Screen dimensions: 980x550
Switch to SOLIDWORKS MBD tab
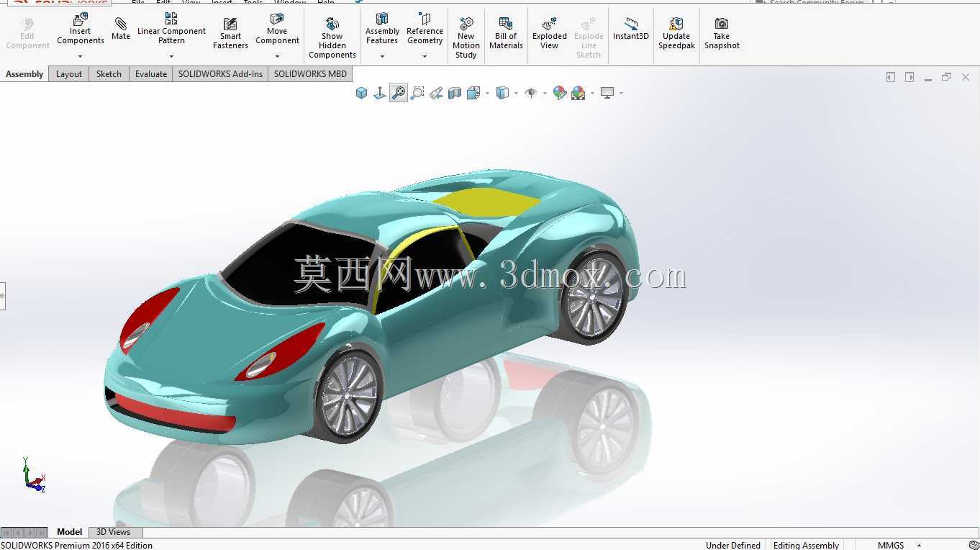[x=310, y=74]
